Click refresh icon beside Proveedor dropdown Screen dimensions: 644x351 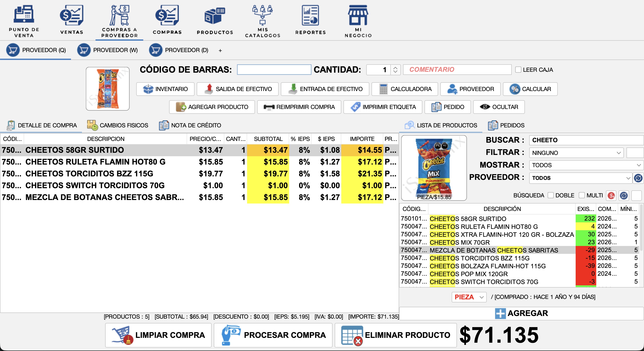[638, 178]
